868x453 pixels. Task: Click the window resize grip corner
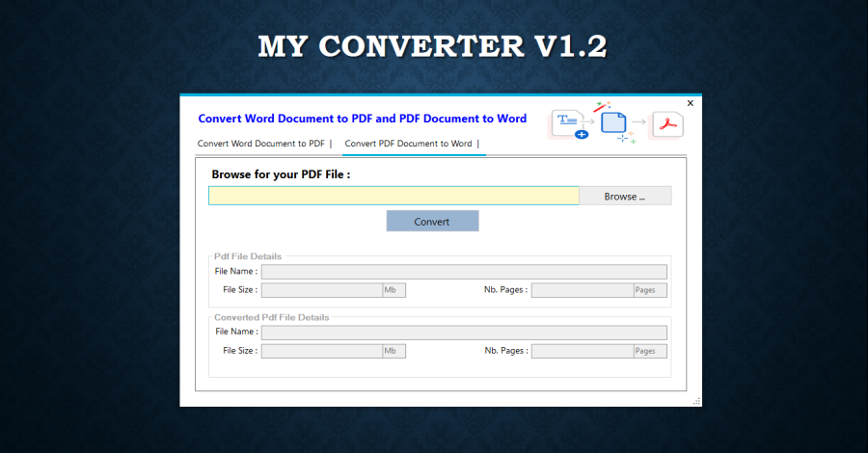(697, 402)
